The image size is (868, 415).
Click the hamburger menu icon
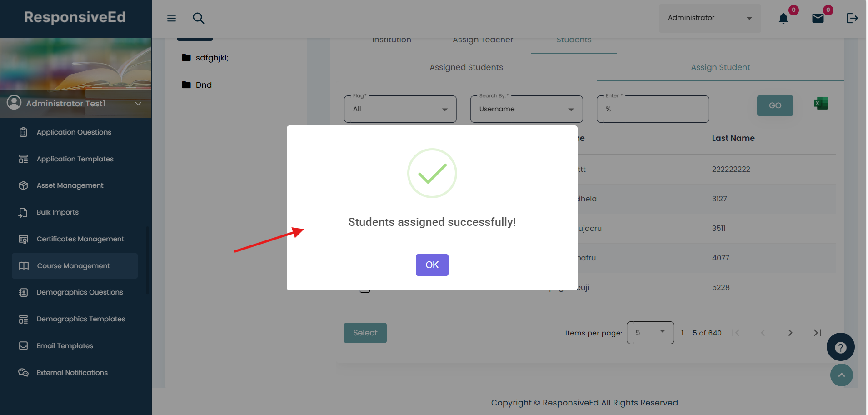[x=171, y=18]
